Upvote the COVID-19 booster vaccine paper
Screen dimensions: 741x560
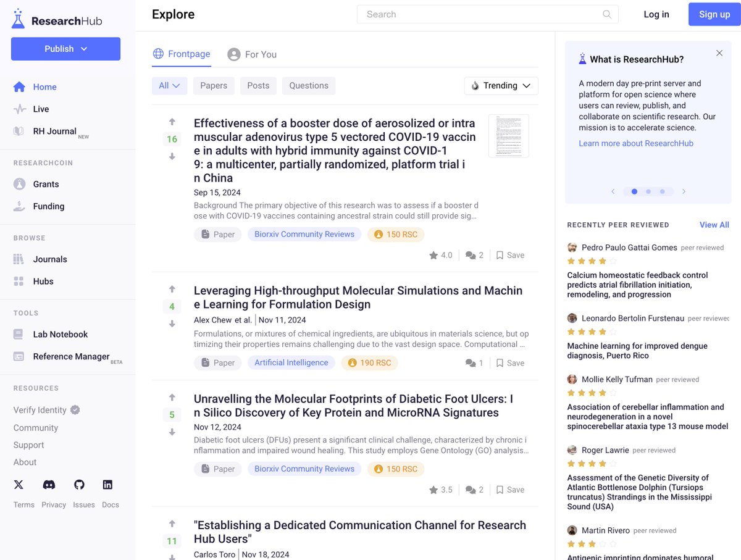(172, 122)
